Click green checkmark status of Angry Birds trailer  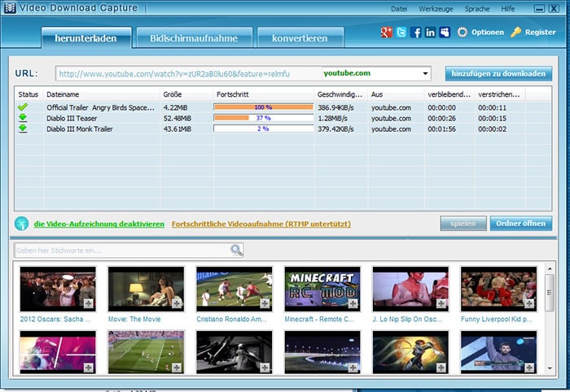tap(23, 107)
